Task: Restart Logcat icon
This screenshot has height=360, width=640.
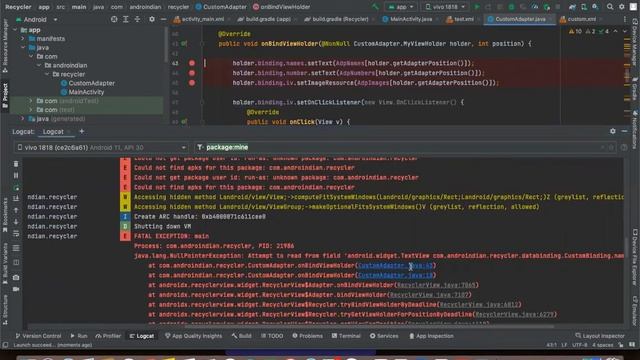Action: pos(16,187)
